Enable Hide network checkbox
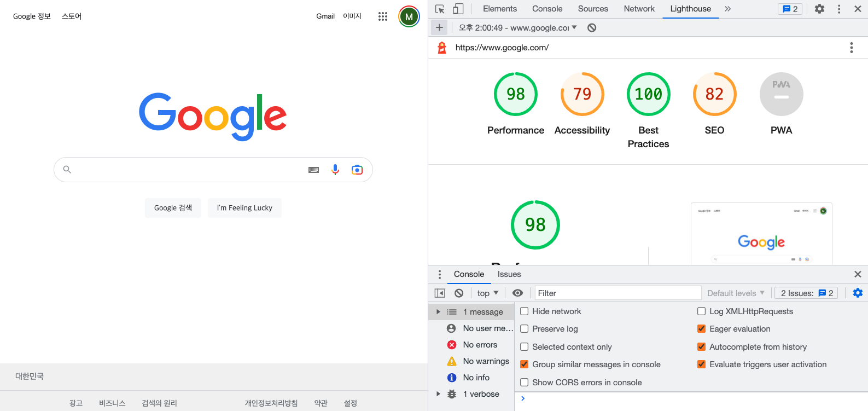 [524, 311]
